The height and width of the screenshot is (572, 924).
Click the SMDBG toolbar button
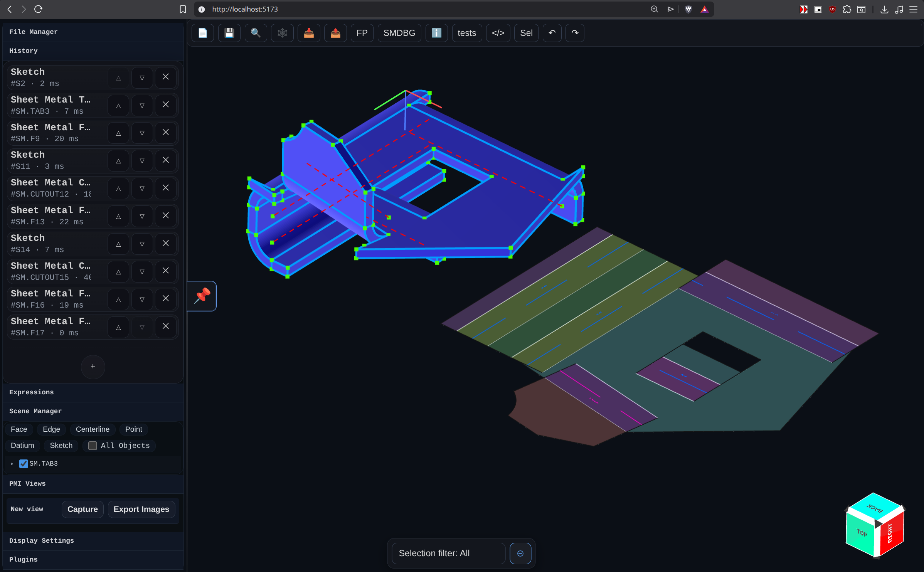click(399, 33)
